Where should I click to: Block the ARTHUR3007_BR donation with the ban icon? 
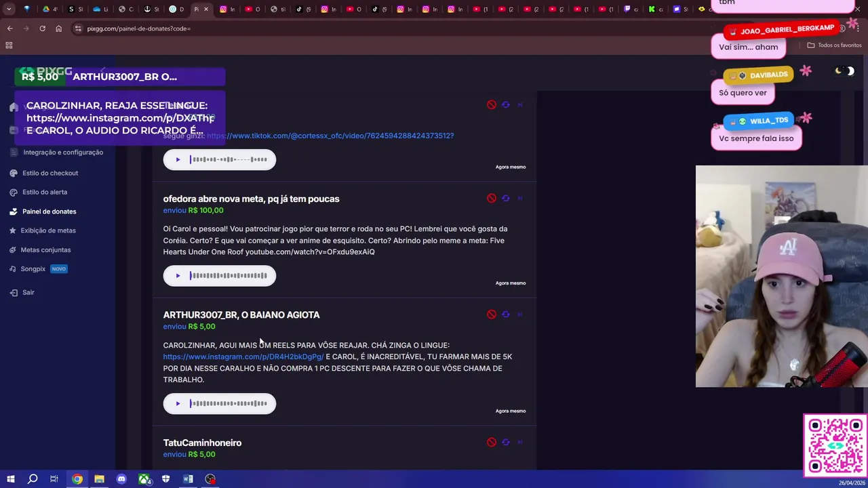[x=491, y=314]
